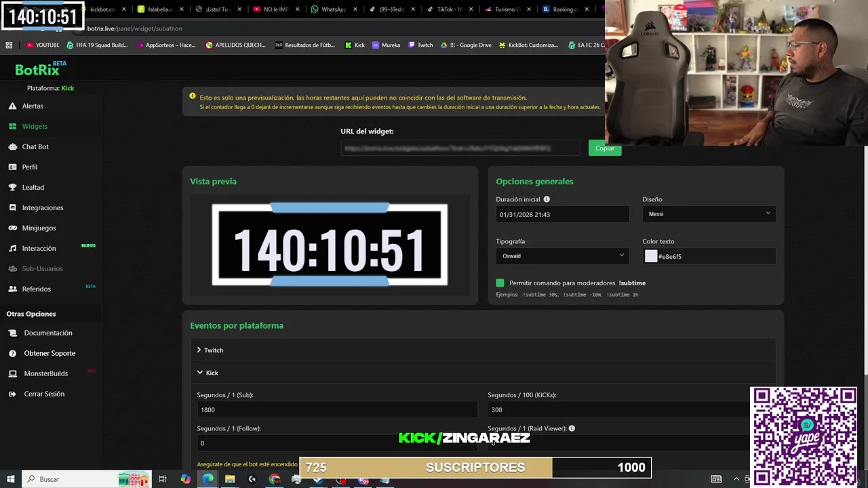Open the Windows Start menu
The height and width of the screenshot is (488, 868).
click(11, 479)
